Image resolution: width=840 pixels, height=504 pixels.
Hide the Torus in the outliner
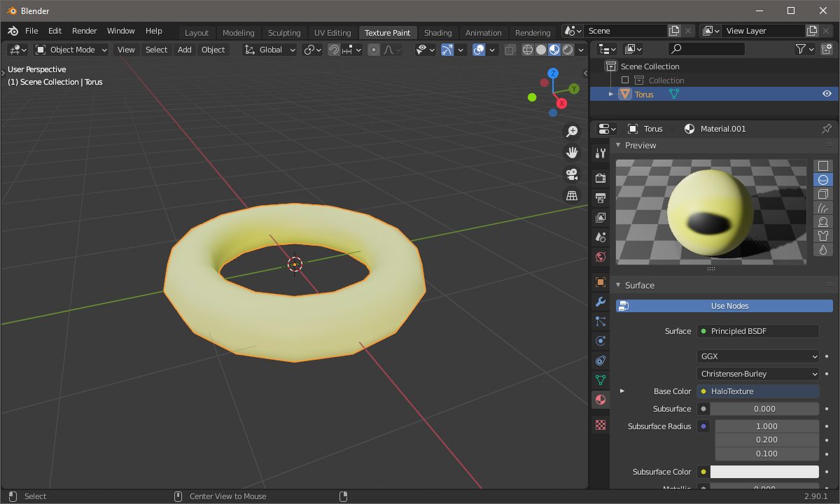click(827, 94)
